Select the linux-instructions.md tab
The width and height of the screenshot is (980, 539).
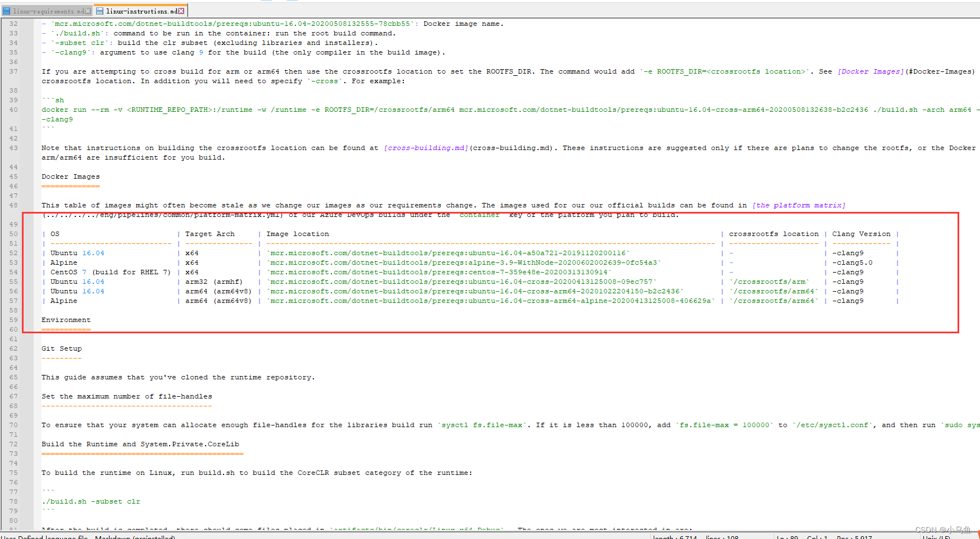139,10
